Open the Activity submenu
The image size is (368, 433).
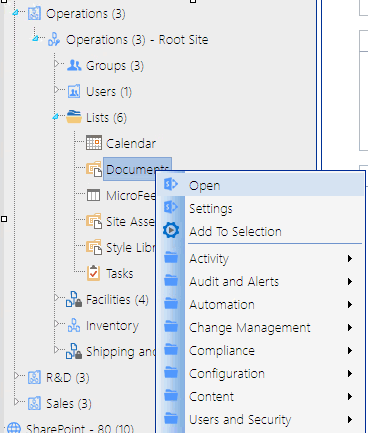(260, 259)
